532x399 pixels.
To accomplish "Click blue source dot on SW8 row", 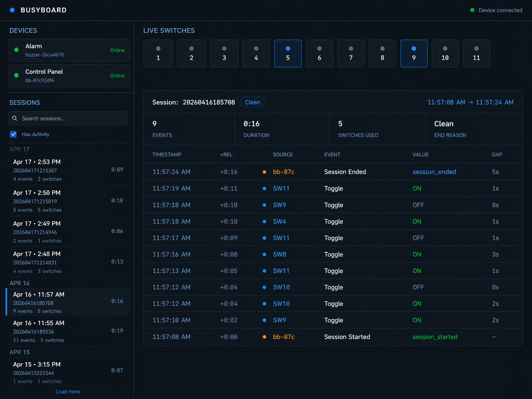I will [265, 254].
